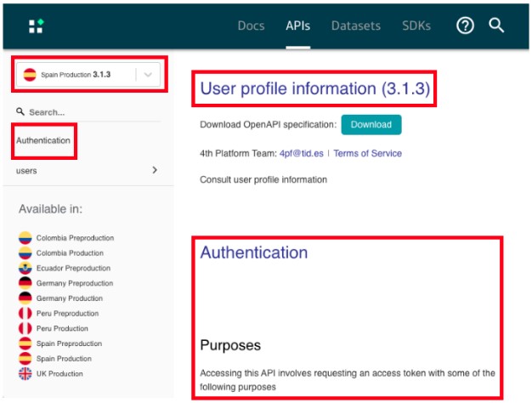Viewport: 532px width, 403px height.
Task: Click the sidebar Search field
Action: point(88,112)
